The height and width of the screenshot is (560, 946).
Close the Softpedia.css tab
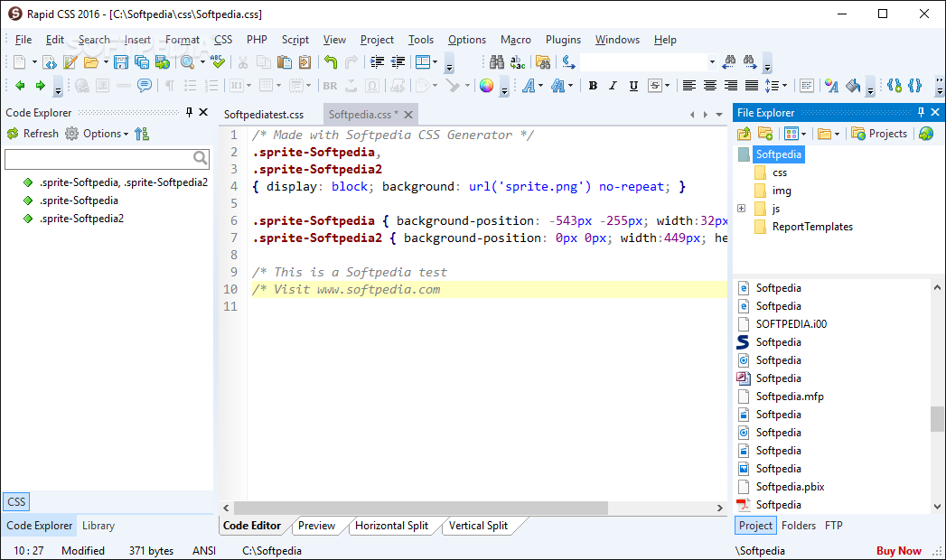pos(408,115)
